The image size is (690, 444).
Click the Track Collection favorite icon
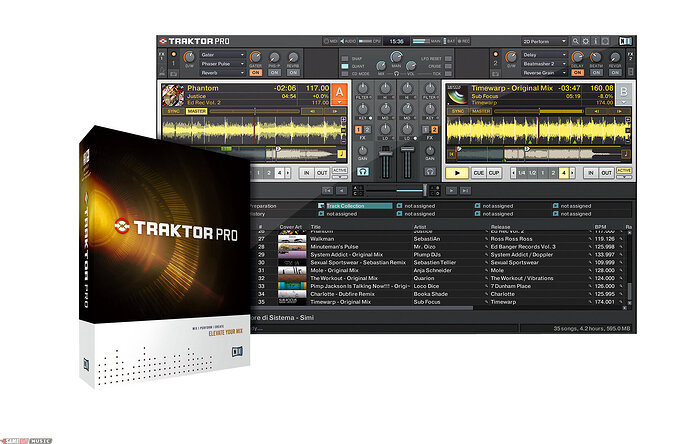coord(321,206)
